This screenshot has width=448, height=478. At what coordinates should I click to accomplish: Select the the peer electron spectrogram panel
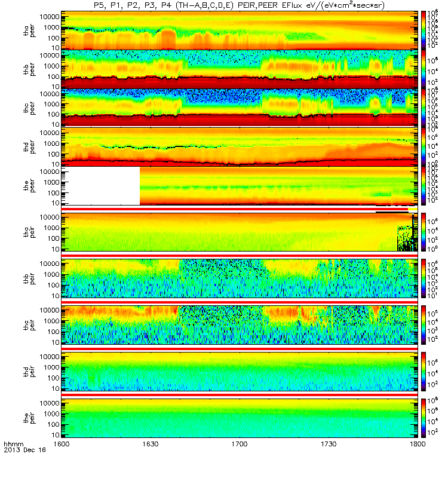(x=240, y=186)
